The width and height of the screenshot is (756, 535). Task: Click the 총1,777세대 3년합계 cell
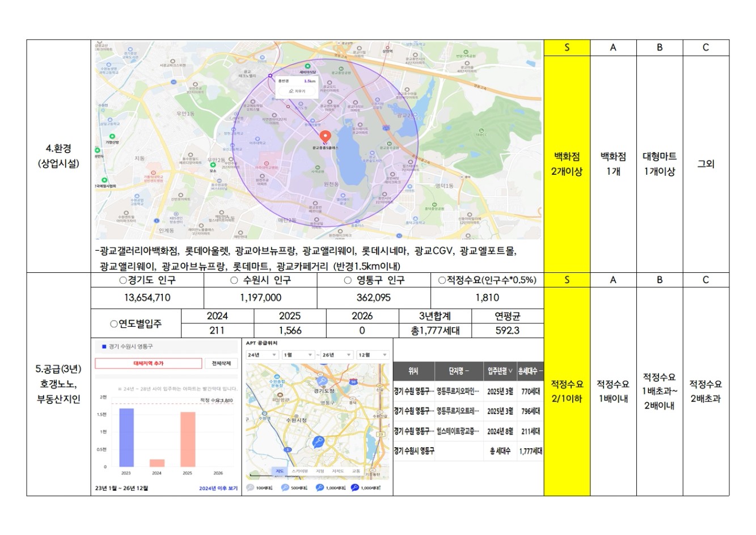(435, 331)
